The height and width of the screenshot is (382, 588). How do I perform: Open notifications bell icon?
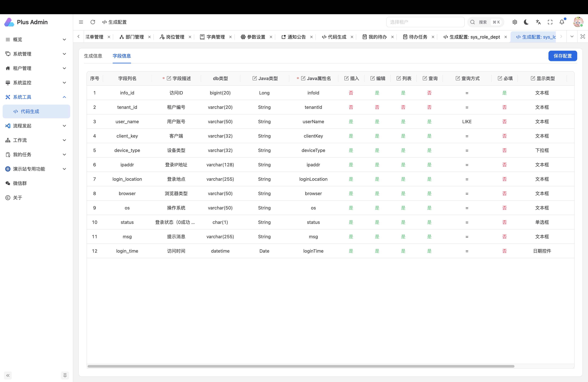562,22
